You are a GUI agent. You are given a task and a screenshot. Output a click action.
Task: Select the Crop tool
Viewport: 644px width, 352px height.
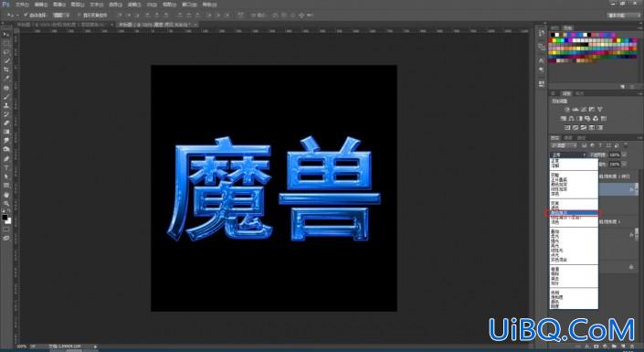point(6,69)
